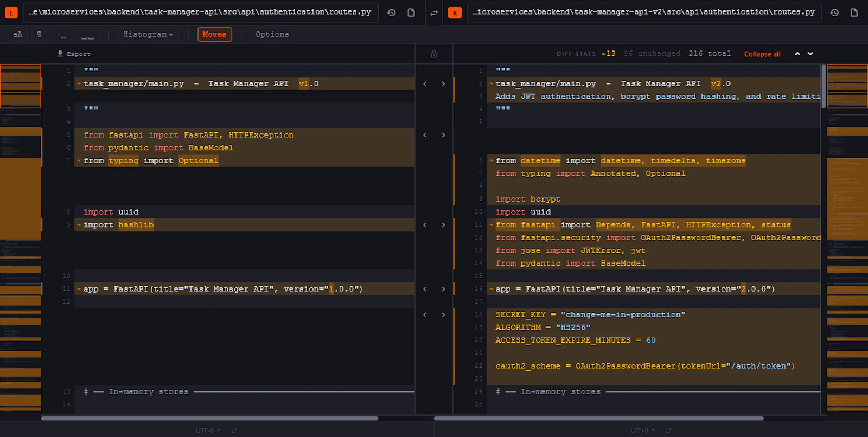Open history for the right file
868x437 pixels.
coord(834,12)
